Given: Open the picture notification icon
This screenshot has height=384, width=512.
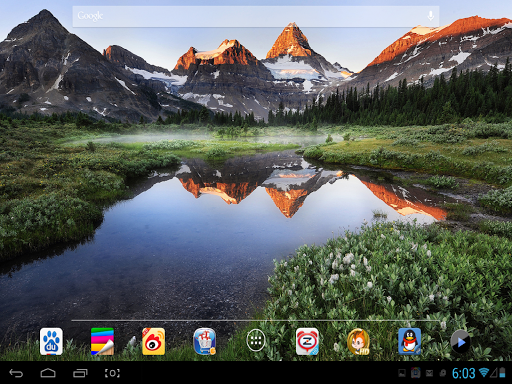Looking at the screenshot, I should click(402, 373).
